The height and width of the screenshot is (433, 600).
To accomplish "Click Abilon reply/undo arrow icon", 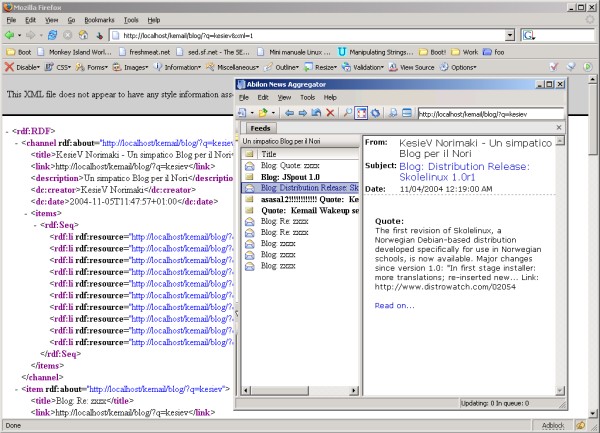I will 316,113.
